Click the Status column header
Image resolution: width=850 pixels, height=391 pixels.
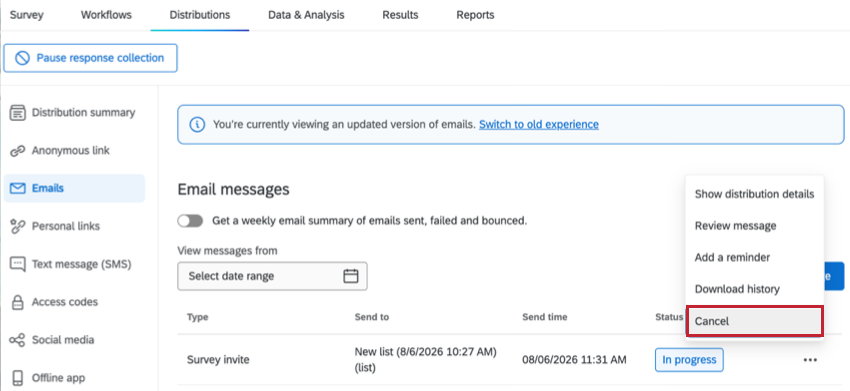click(x=669, y=317)
